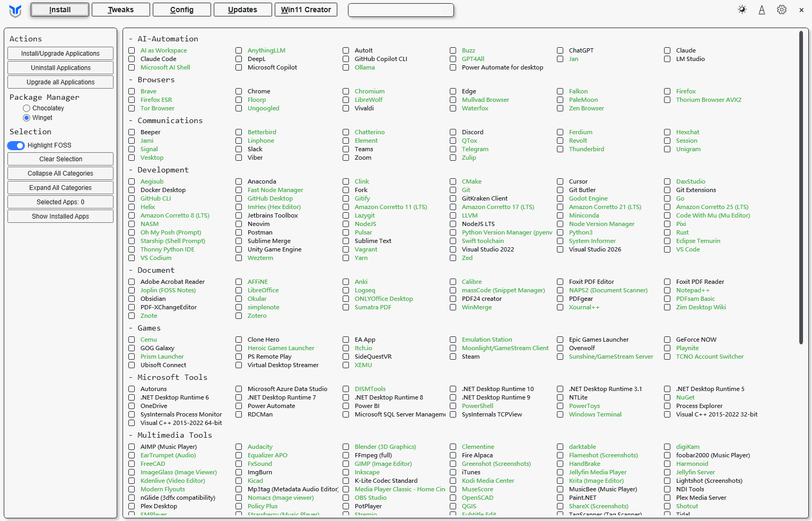Viewport: 812px width, 521px height.
Task: Click Install/Upgrade Applications button
Action: [60, 54]
